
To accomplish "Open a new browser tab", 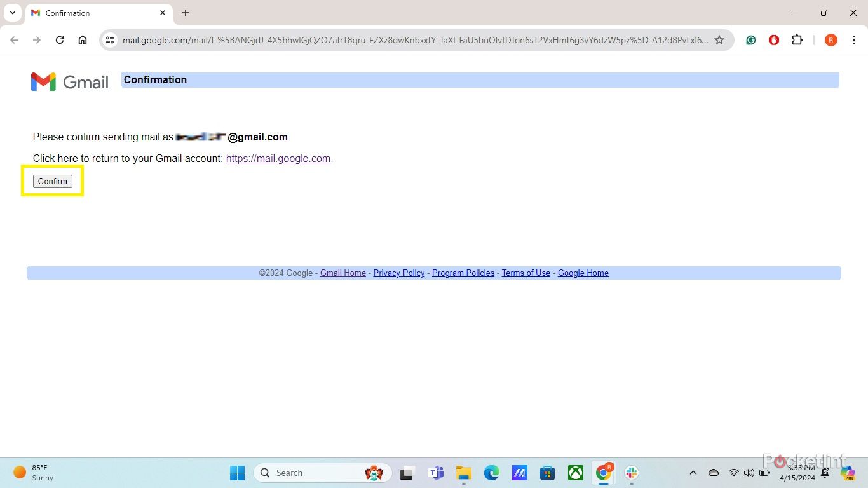I will coord(186,13).
